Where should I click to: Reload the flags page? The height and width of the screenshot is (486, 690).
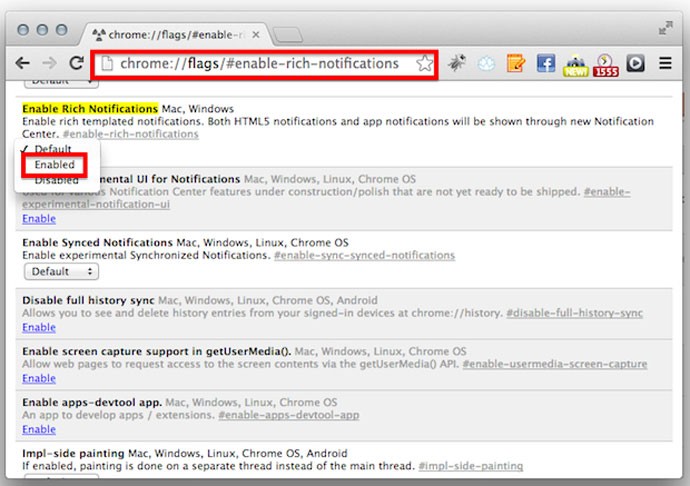pos(75,63)
